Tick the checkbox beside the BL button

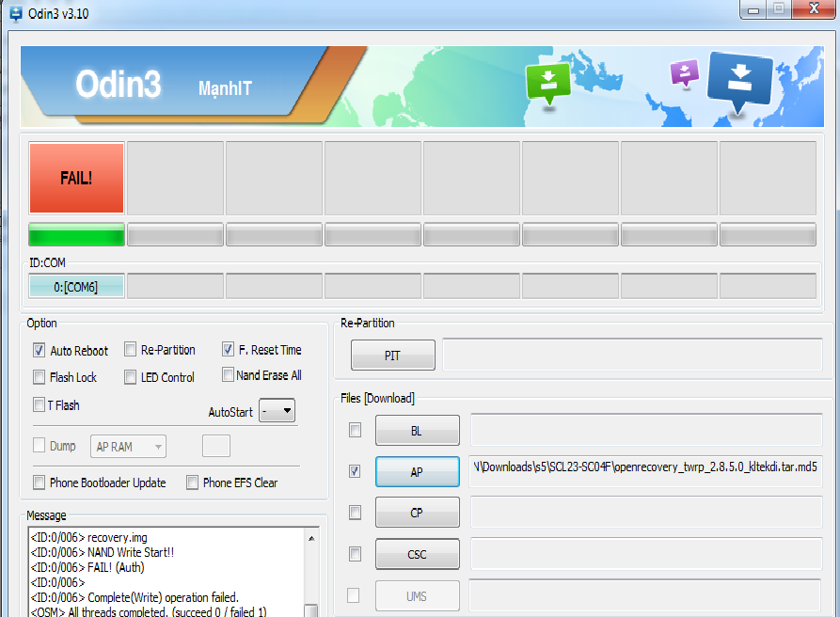point(355,430)
